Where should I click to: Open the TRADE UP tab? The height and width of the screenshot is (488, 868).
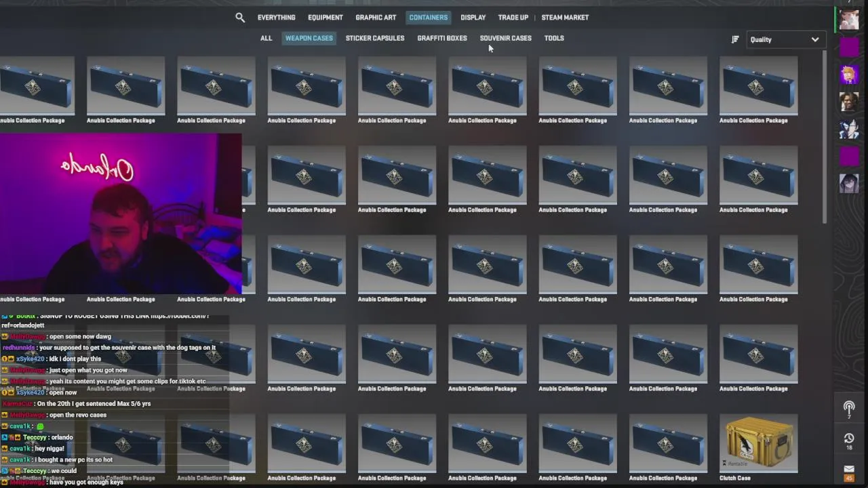513,18
